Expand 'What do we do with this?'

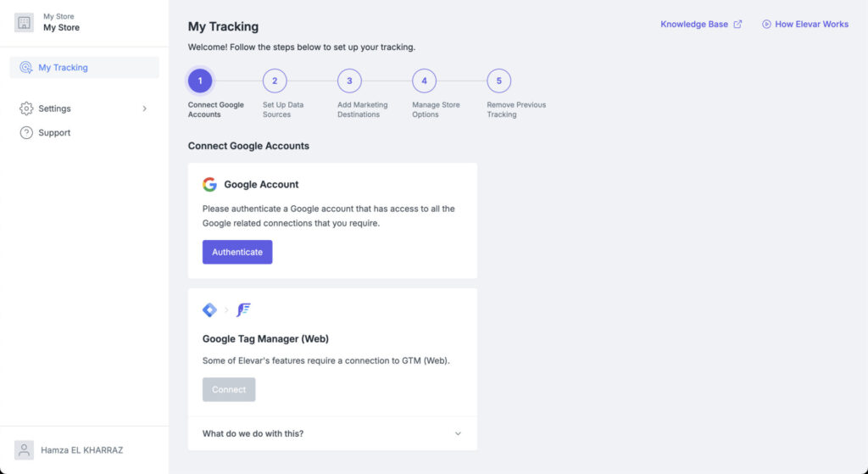tap(458, 433)
